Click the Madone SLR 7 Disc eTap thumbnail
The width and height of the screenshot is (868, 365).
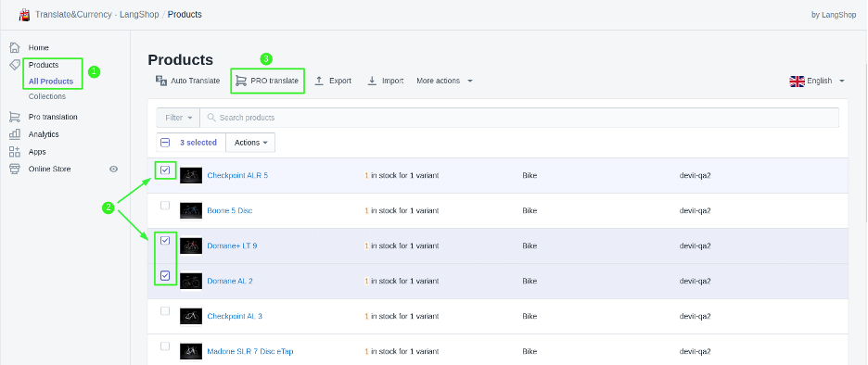point(191,351)
